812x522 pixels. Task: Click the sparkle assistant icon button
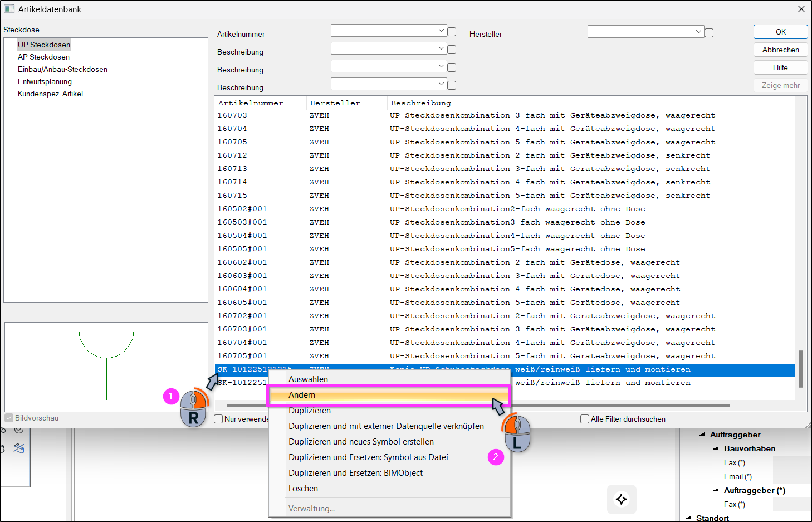622,499
